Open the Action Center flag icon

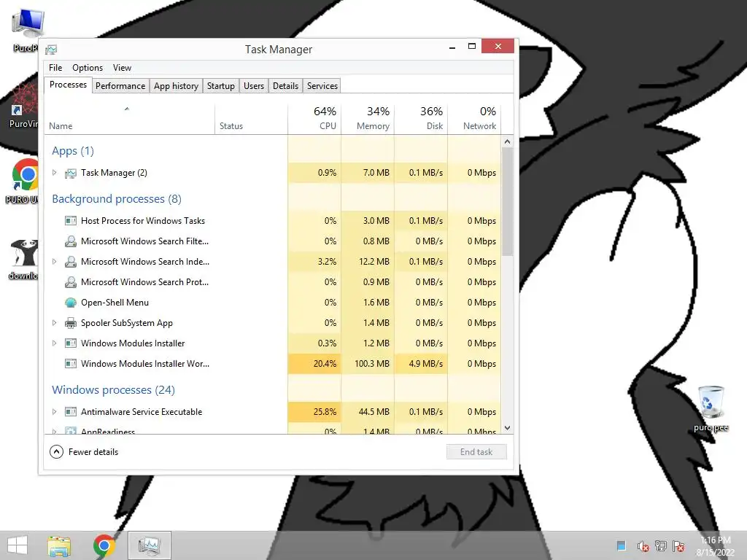678,546
